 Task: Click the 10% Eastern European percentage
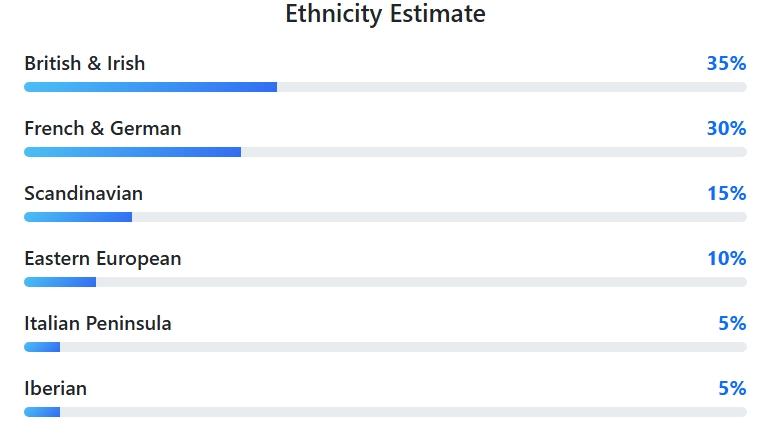(x=726, y=258)
